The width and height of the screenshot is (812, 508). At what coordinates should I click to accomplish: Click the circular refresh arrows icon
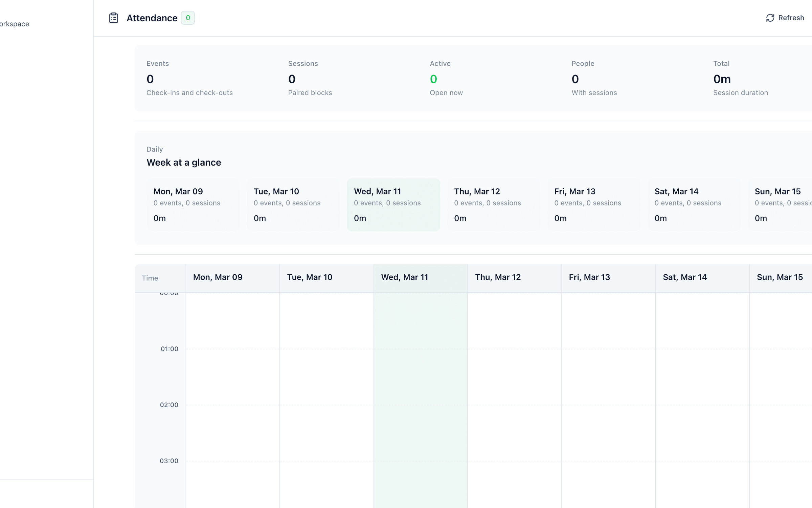770,18
